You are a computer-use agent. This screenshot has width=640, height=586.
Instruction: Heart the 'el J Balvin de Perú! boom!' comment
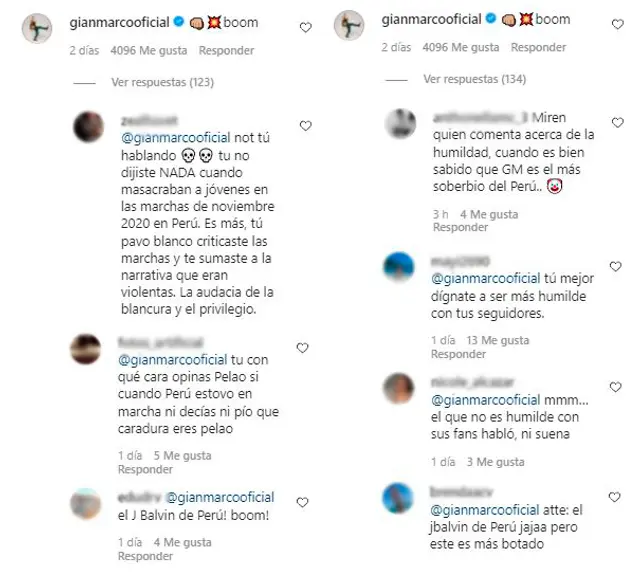[x=302, y=502]
